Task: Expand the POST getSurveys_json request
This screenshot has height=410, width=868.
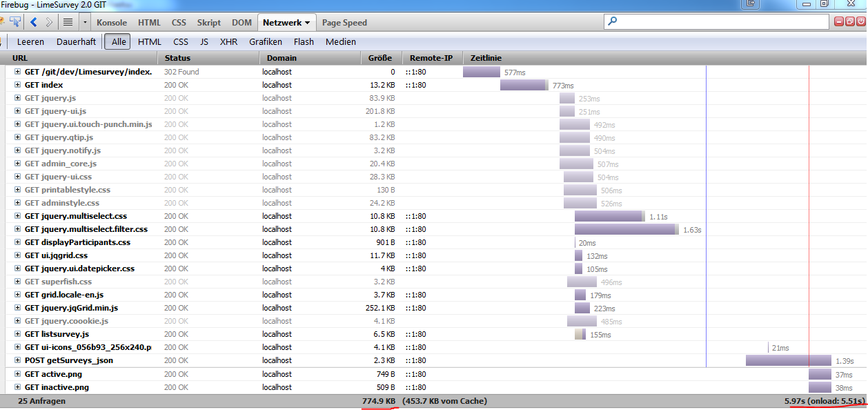Action: pyautogui.click(x=17, y=360)
